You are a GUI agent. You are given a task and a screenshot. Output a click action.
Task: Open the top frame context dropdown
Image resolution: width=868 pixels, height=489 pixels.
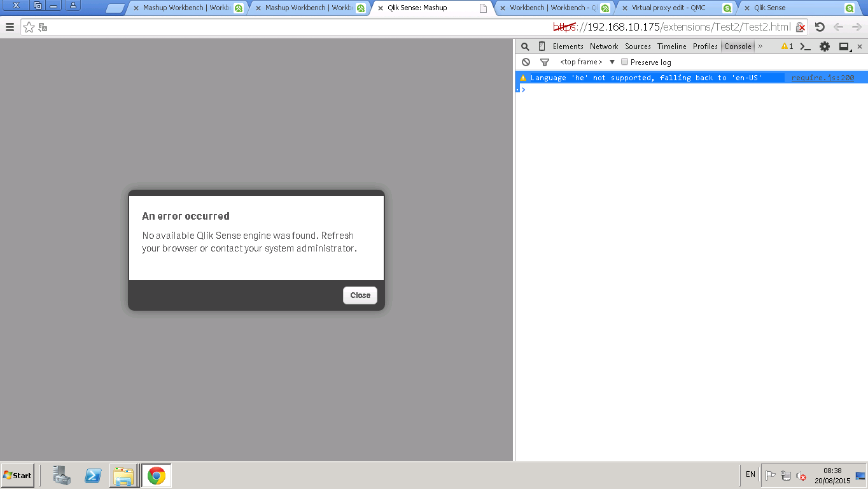click(587, 62)
